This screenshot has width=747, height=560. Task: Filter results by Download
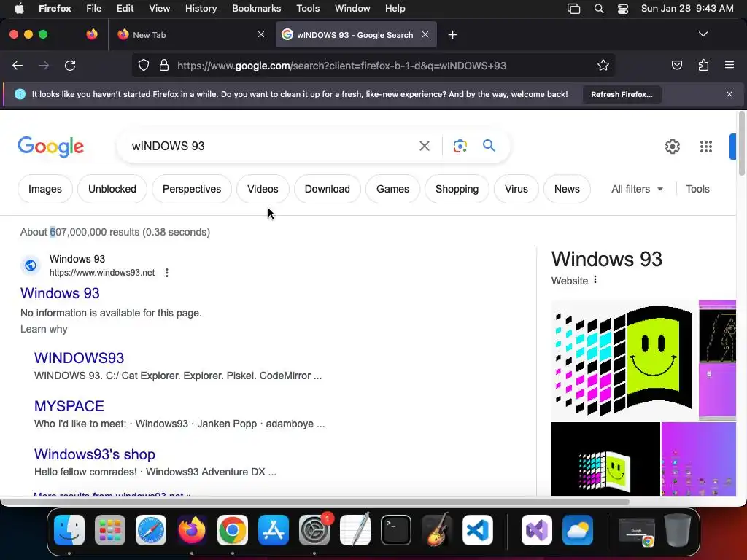point(328,189)
